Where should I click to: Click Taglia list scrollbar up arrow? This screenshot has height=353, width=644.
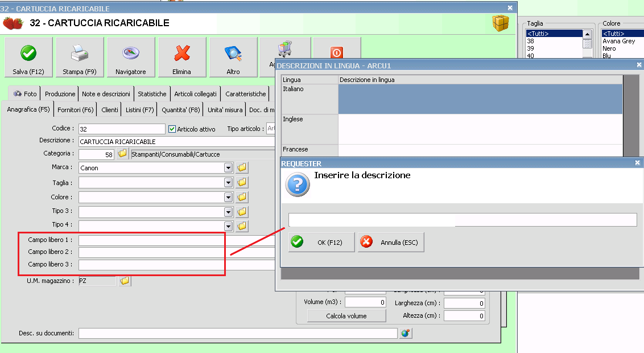[587, 35]
